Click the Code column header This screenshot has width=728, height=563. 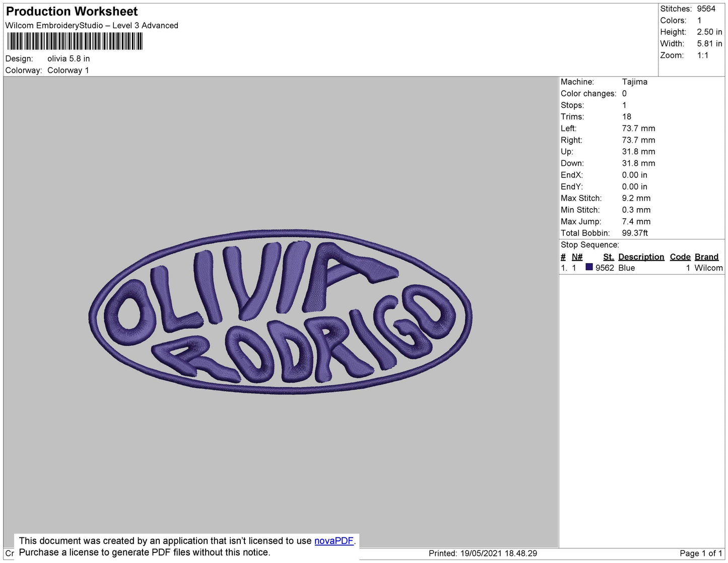[x=680, y=257]
